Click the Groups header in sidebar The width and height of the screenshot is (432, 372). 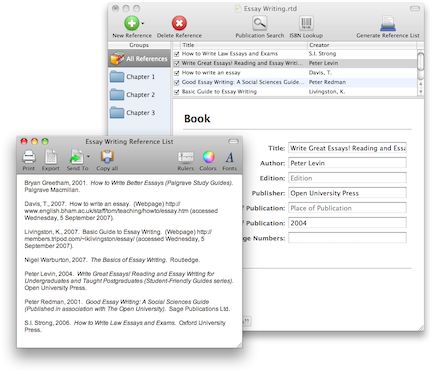point(139,45)
